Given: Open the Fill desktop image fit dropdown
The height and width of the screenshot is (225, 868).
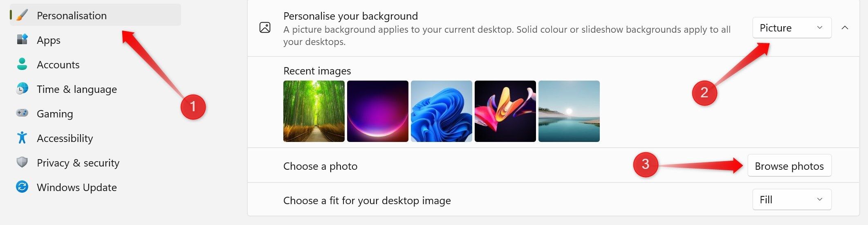Looking at the screenshot, I should tap(792, 200).
